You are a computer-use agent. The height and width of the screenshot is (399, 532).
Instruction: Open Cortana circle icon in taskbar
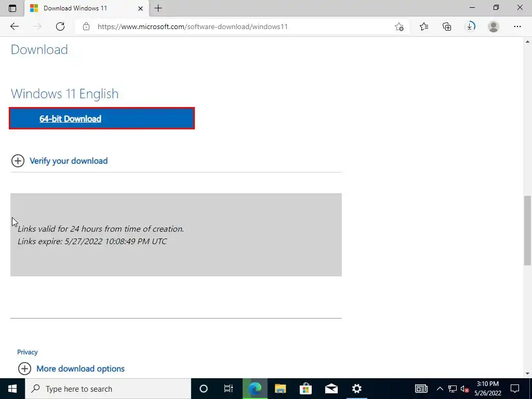(x=204, y=389)
